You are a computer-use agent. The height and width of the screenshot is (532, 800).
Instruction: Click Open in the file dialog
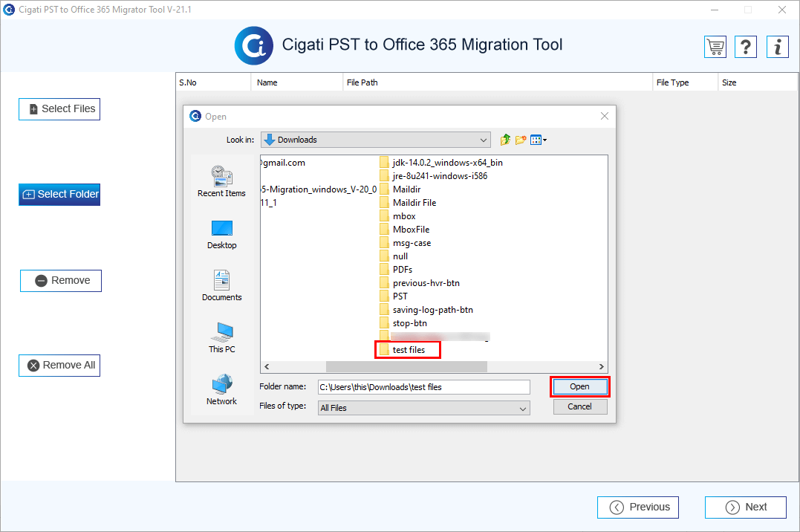[579, 386]
